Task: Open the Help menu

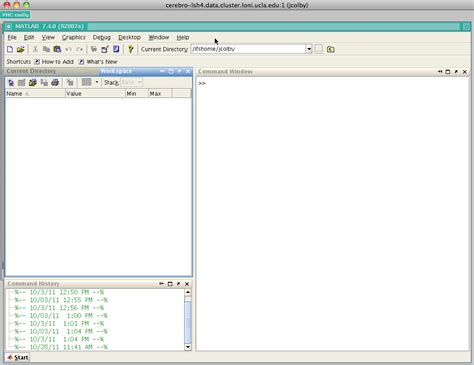Action: coord(183,37)
